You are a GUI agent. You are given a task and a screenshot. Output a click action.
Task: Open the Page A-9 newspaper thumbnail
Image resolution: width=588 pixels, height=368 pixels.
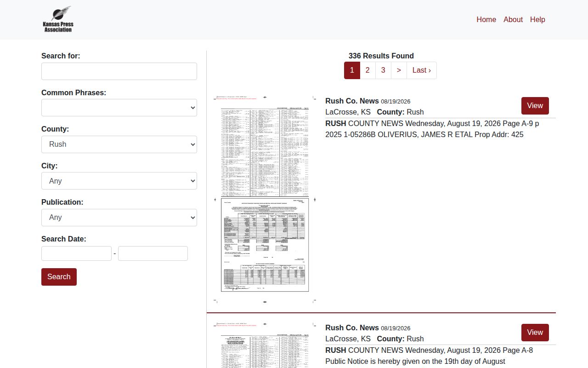click(265, 199)
